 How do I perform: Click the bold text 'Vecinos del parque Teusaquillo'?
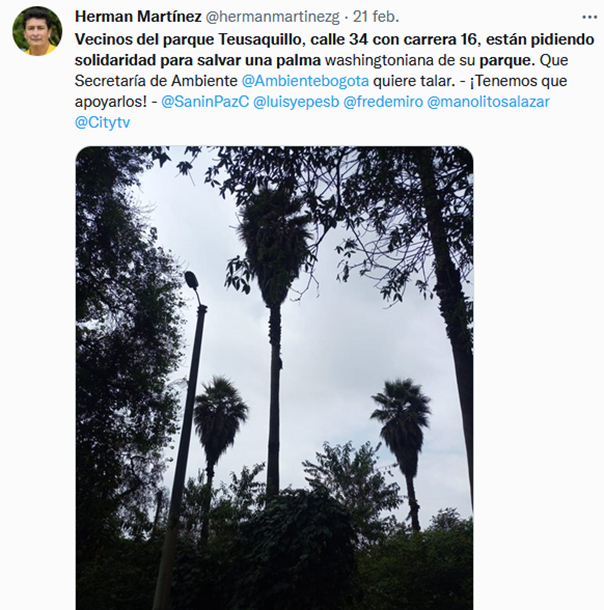point(188,39)
